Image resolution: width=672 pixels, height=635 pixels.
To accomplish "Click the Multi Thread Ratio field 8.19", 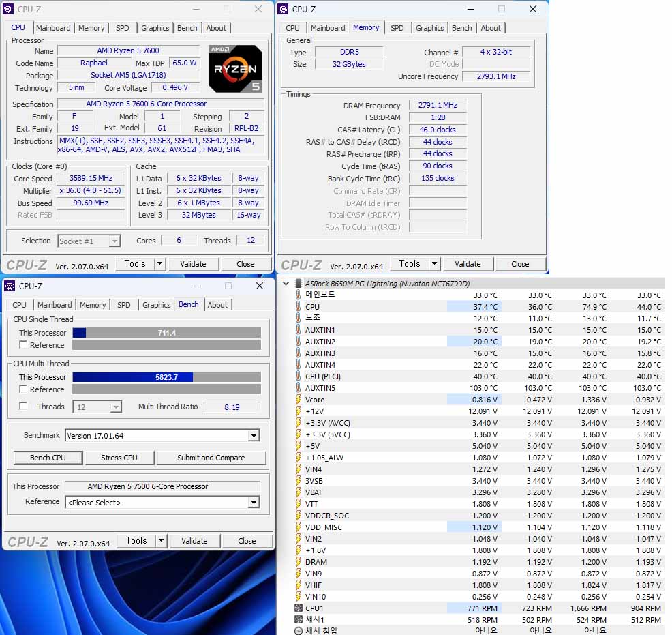I will tap(232, 407).
